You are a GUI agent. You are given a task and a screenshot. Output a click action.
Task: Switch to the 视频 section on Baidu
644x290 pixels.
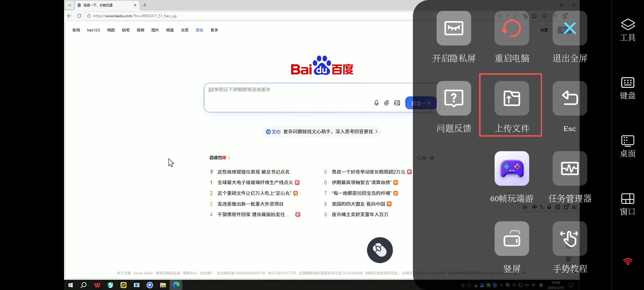coord(140,30)
